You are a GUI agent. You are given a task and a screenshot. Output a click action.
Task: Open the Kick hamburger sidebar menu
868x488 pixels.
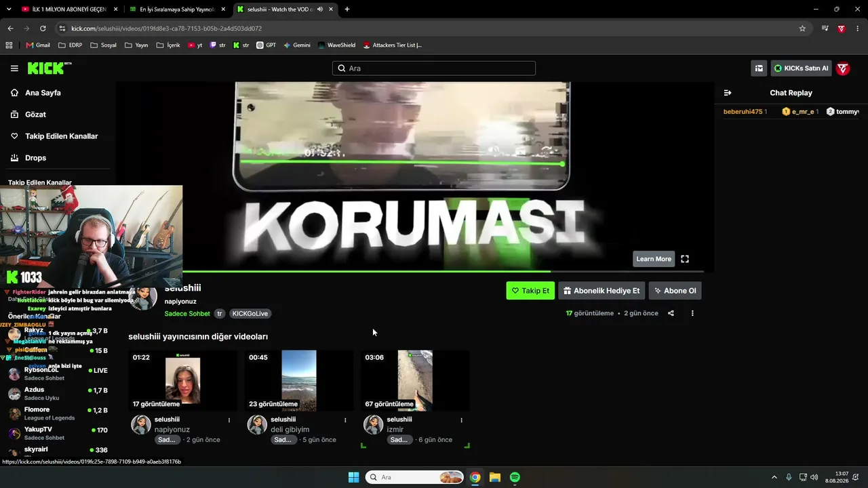click(14, 68)
